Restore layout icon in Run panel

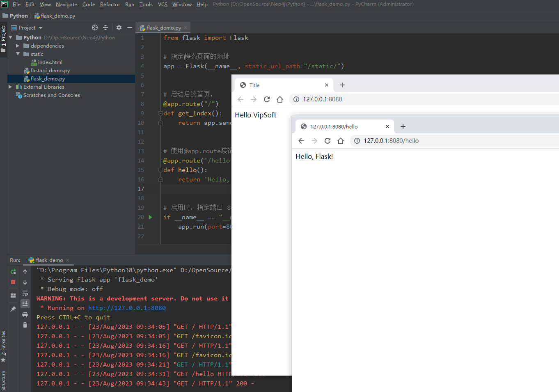(13, 296)
